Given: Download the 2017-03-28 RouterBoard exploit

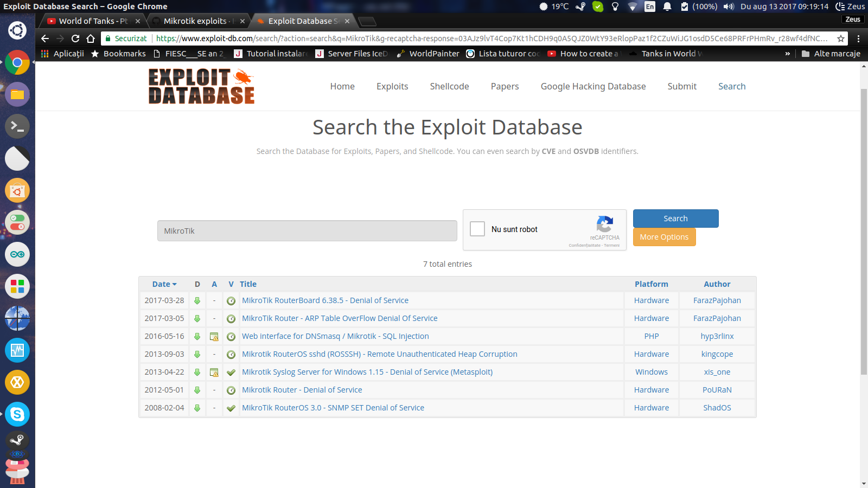Looking at the screenshot, I should coord(197,300).
